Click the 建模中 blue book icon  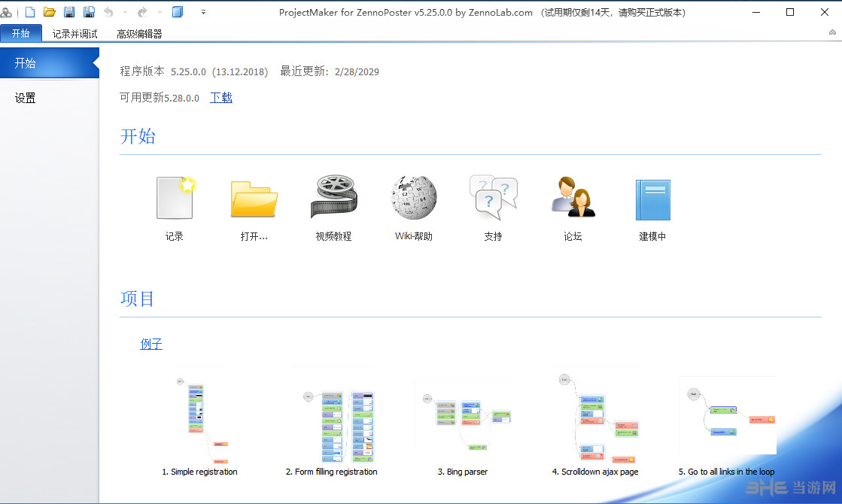point(652,199)
